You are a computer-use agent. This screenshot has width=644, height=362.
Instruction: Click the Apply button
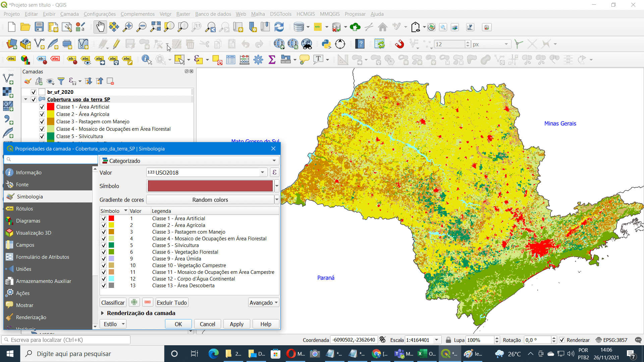tap(236, 324)
